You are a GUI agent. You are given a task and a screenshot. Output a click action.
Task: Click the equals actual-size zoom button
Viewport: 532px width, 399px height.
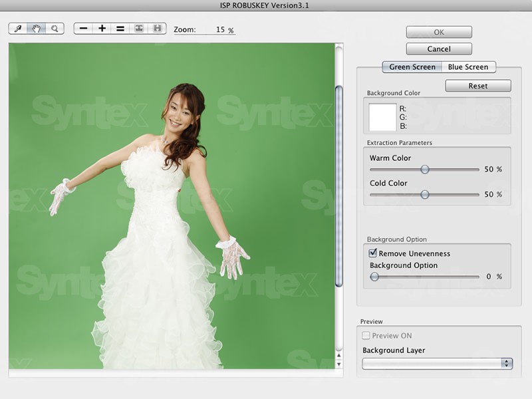[120, 29]
